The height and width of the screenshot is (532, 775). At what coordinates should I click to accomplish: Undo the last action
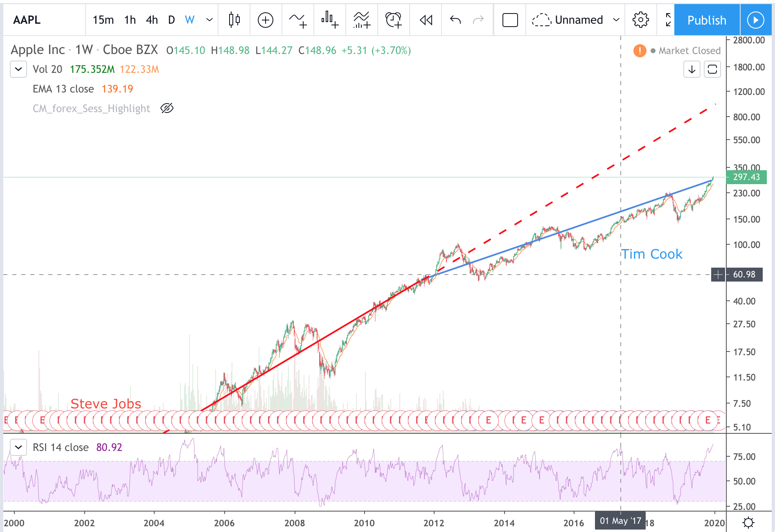pyautogui.click(x=455, y=20)
